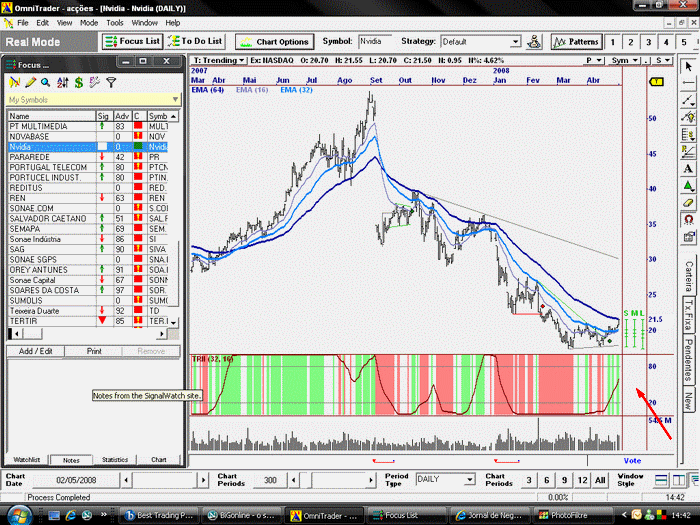Select the vertical split window style icon
The image size is (700, 525).
pyautogui.click(x=678, y=480)
